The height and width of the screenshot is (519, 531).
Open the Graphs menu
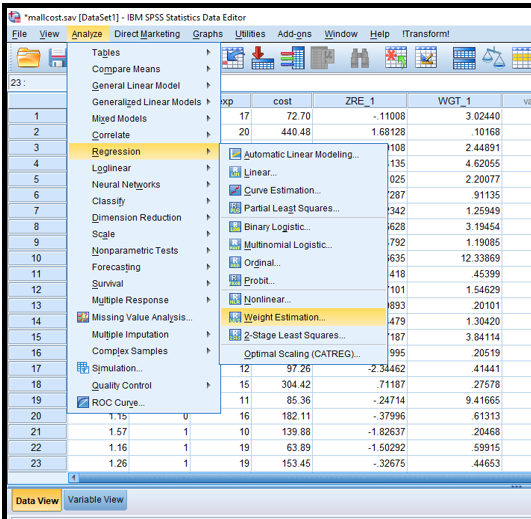click(208, 34)
